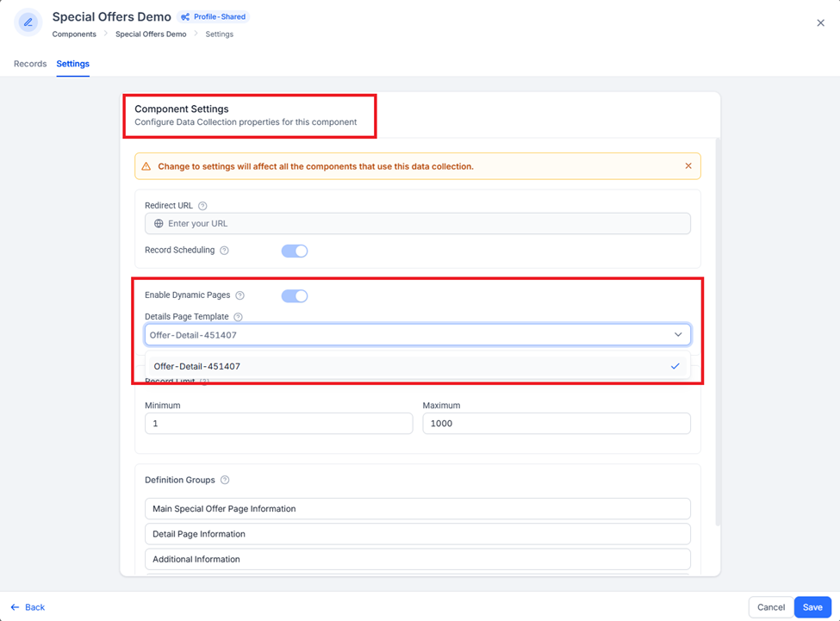840x621 pixels.
Task: Click the globe icon in the URL field
Action: pyautogui.click(x=159, y=224)
